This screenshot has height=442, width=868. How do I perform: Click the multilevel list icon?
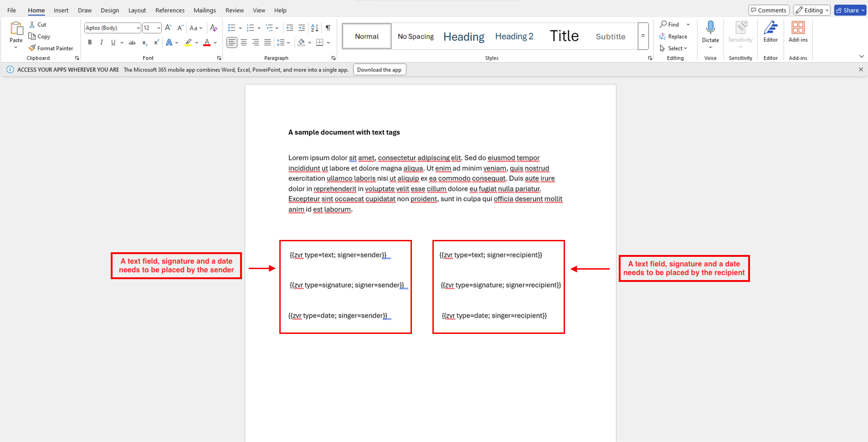269,28
